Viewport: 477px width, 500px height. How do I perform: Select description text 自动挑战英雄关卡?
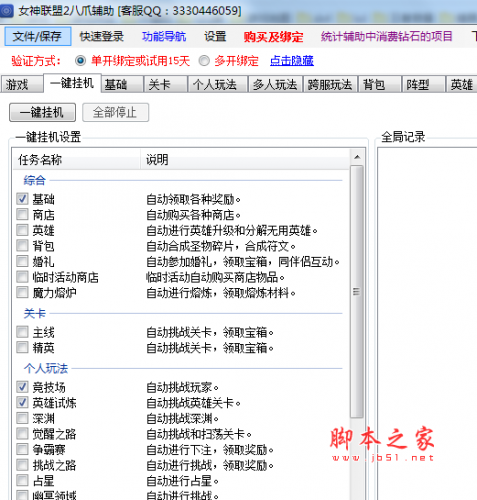click(193, 403)
